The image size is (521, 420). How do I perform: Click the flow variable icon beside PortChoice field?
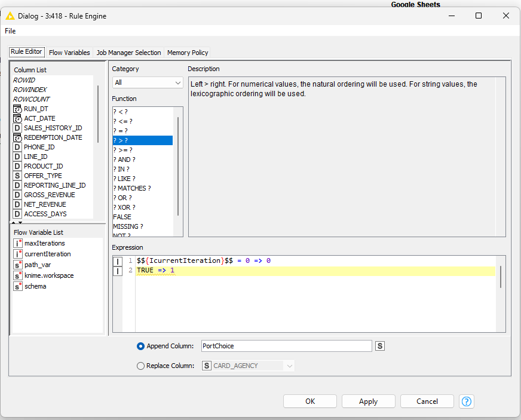click(379, 346)
